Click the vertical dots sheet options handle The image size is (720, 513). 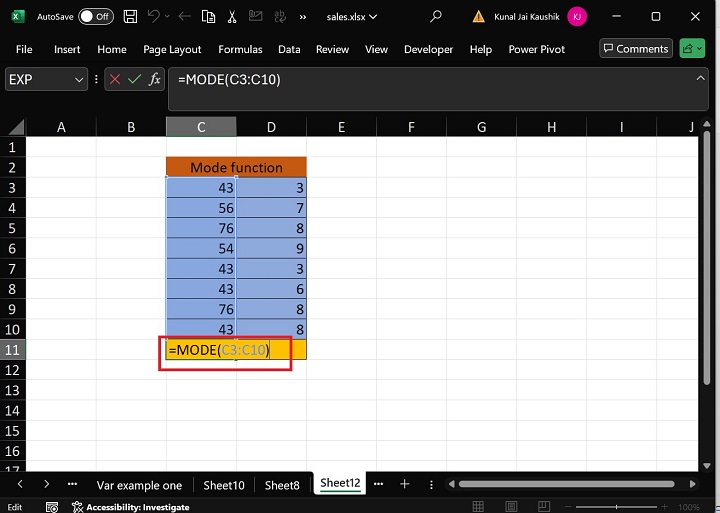pos(431,485)
